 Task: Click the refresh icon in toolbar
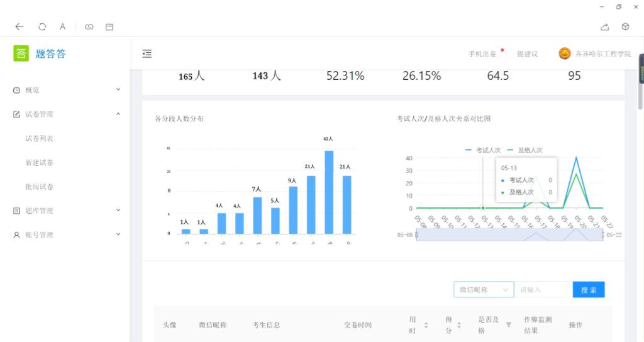tap(42, 26)
